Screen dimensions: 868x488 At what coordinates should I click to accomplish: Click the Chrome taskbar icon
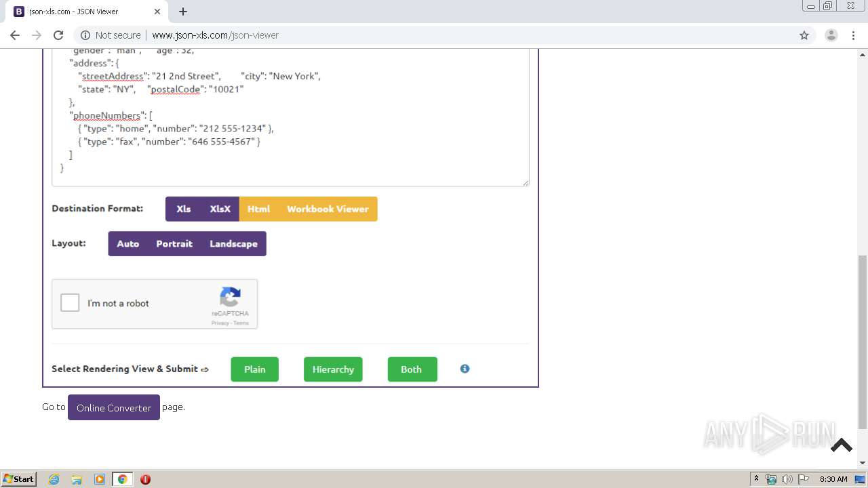122,479
